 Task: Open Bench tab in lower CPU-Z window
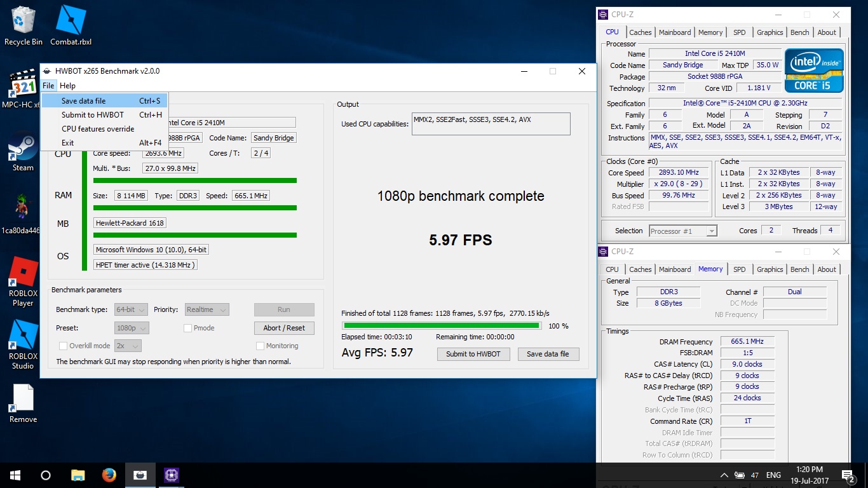[800, 269]
